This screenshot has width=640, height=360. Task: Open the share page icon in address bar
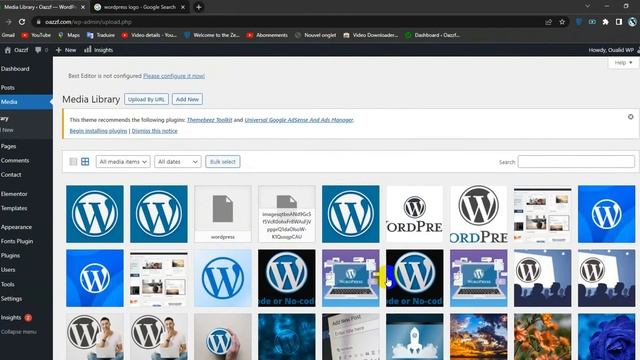[549, 22]
